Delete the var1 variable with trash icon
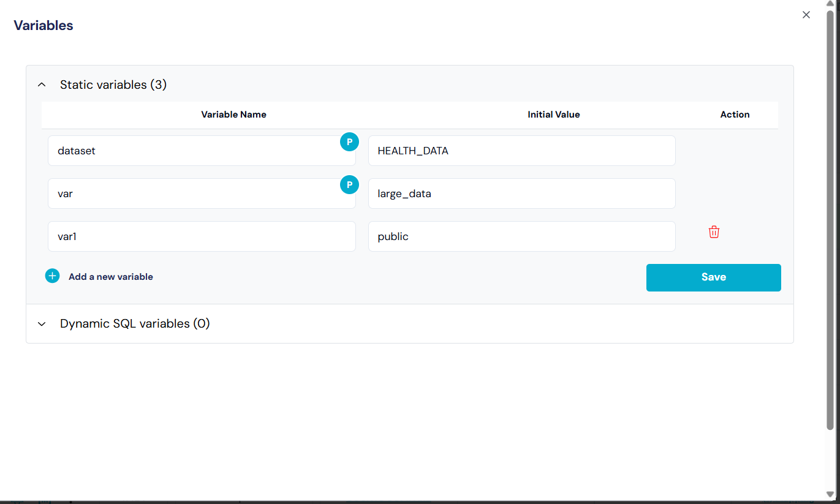840x504 pixels. click(714, 232)
